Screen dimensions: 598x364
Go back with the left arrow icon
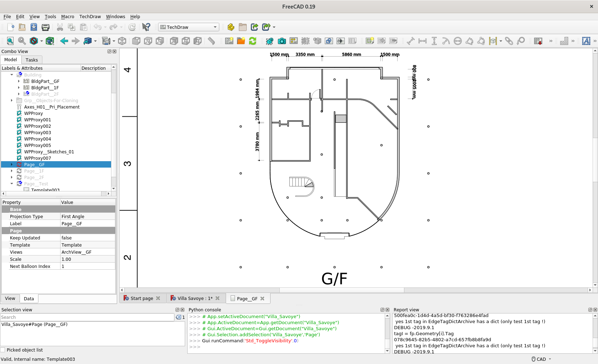pos(64,41)
